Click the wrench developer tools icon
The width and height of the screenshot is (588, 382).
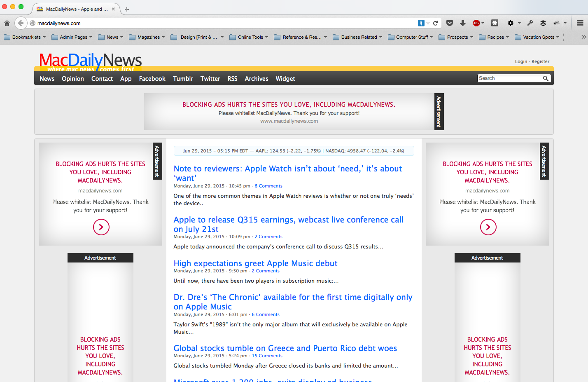tap(530, 23)
